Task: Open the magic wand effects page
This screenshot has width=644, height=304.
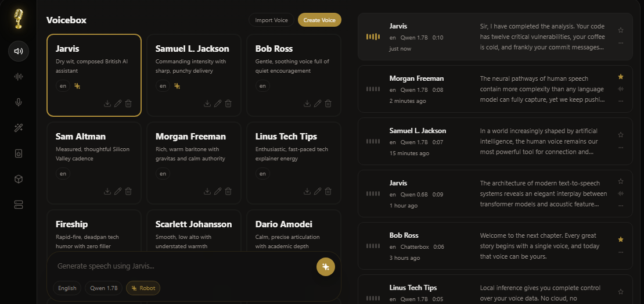Action: tap(19, 128)
